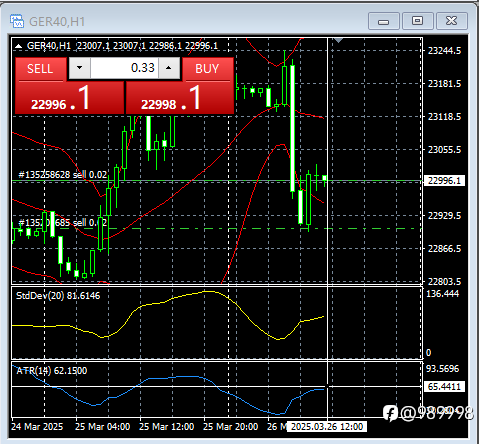
Task: Click time axis label 25 Mar 04:00
Action: click(102, 427)
